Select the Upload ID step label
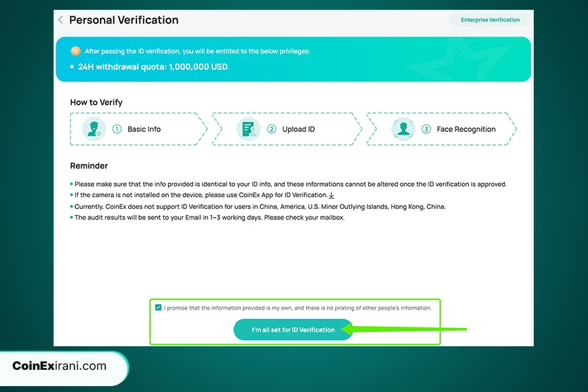Image resolution: width=588 pixels, height=392 pixels. (299, 129)
